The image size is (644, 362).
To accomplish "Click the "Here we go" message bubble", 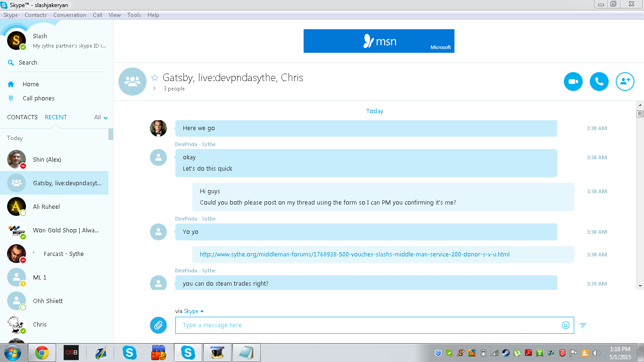I will click(x=366, y=128).
